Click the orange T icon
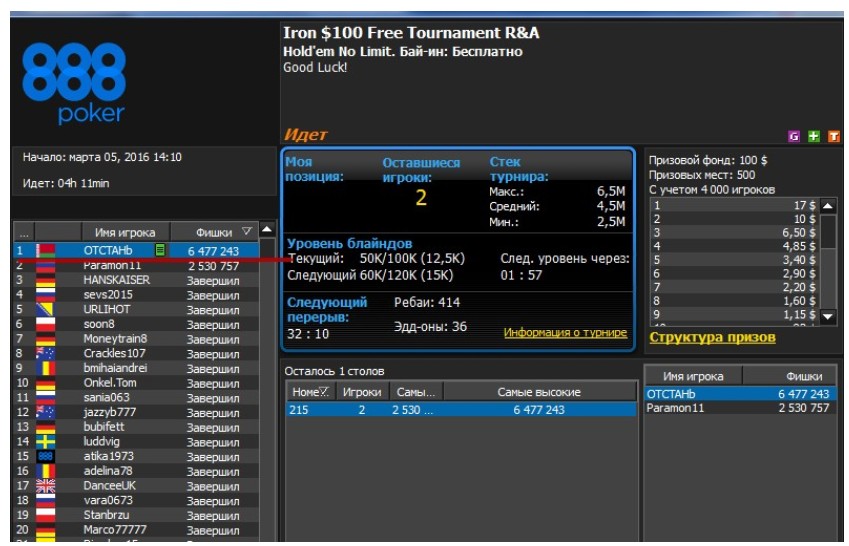849x546 pixels. point(833,136)
